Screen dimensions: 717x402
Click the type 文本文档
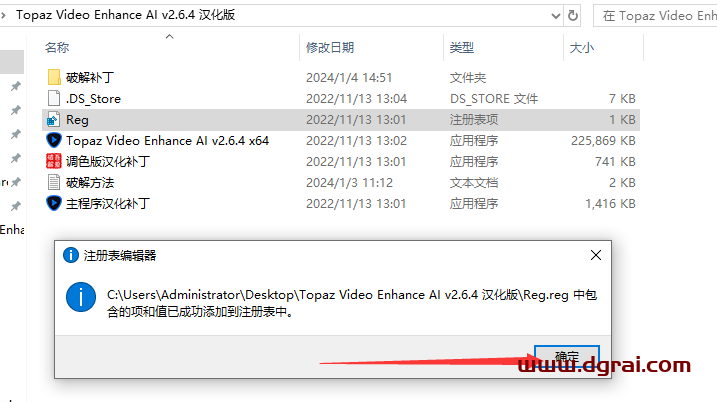point(474,183)
